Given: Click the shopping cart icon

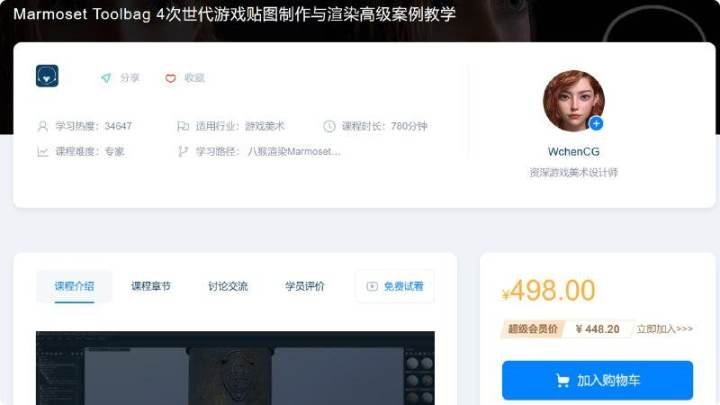Looking at the screenshot, I should tap(562, 381).
